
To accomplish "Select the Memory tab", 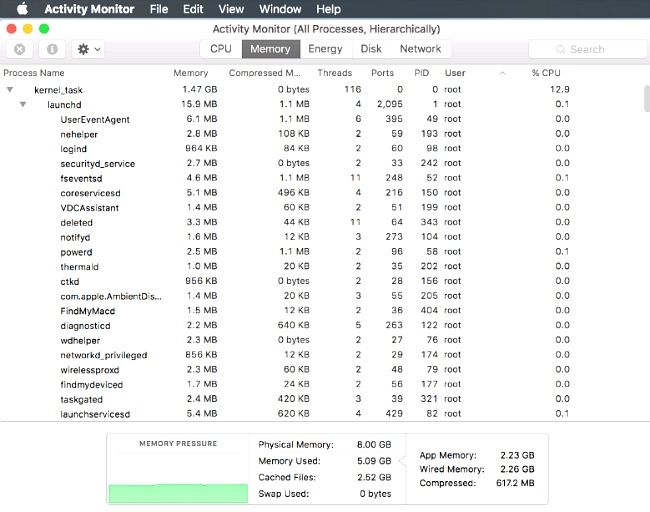I will 270,49.
